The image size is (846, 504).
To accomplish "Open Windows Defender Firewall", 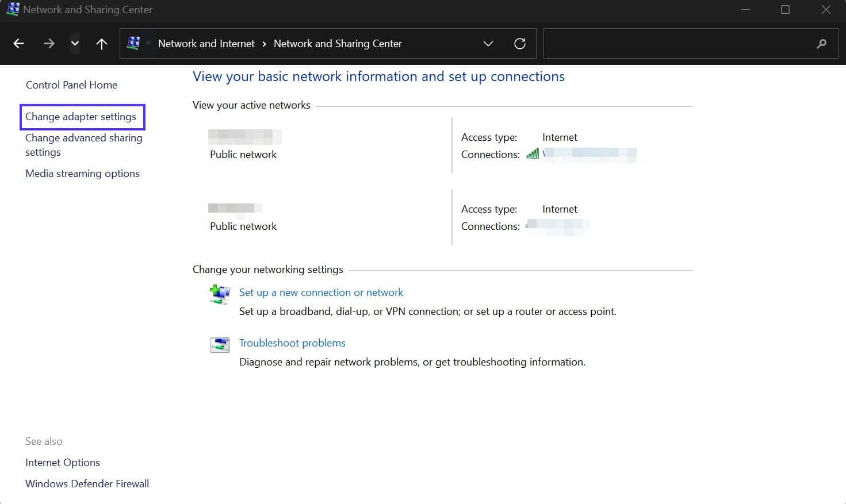I will click(x=87, y=483).
